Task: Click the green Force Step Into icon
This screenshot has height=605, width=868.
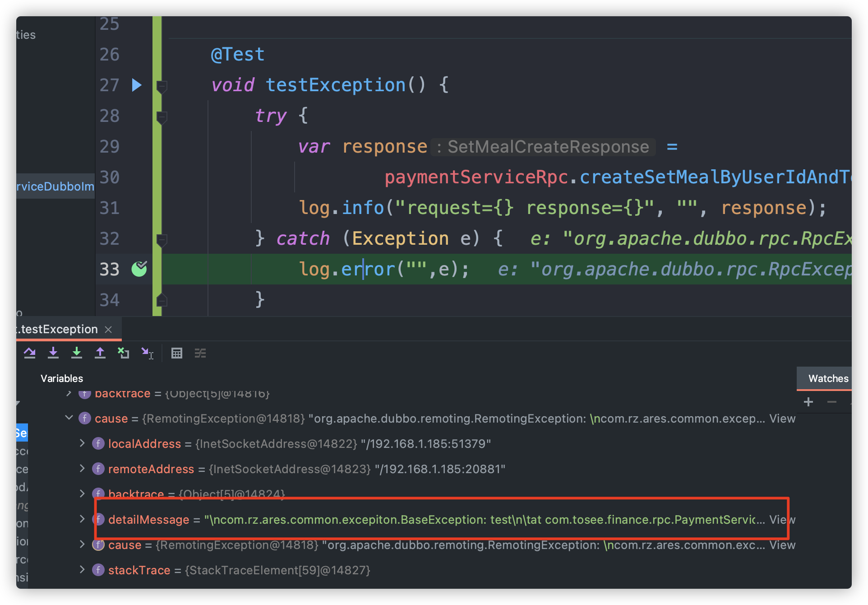Action: click(77, 353)
